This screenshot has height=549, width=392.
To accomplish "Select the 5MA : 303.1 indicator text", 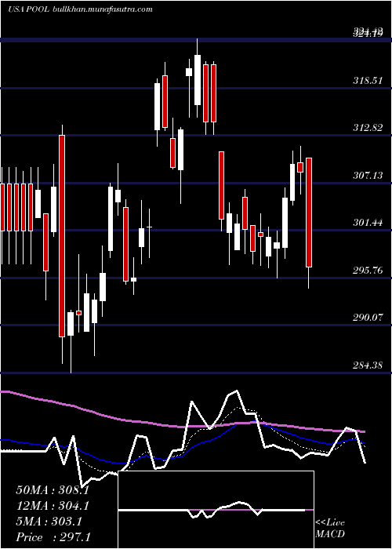I will click(x=49, y=522).
